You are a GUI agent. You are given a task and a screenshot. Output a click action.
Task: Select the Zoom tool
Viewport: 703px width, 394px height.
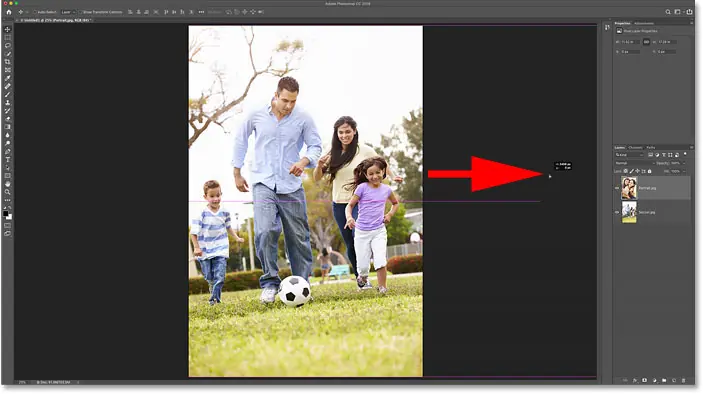pyautogui.click(x=8, y=192)
